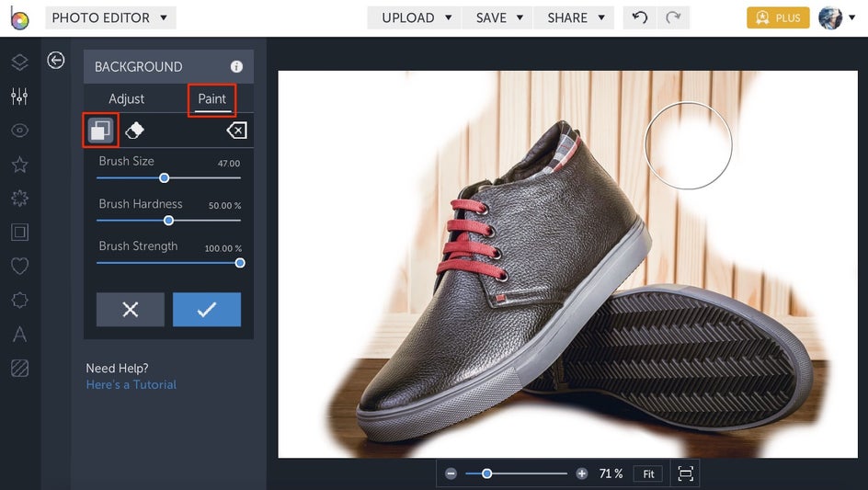Switch to the Adjust tab

click(x=126, y=99)
